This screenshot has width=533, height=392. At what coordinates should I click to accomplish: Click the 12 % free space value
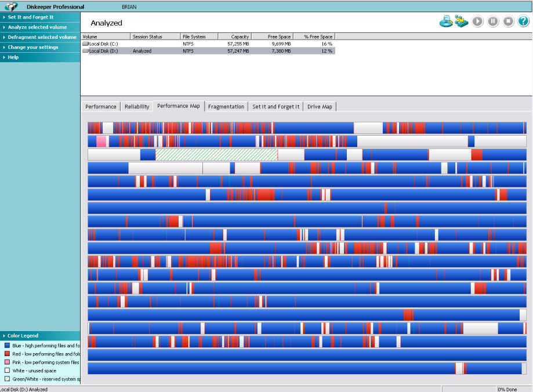pos(327,51)
